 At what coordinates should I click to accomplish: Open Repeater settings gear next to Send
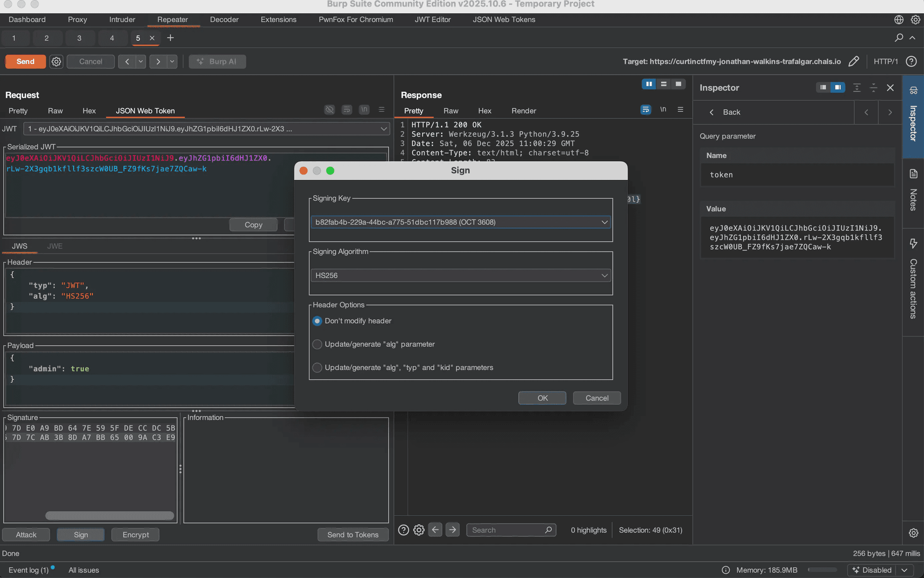(56, 62)
